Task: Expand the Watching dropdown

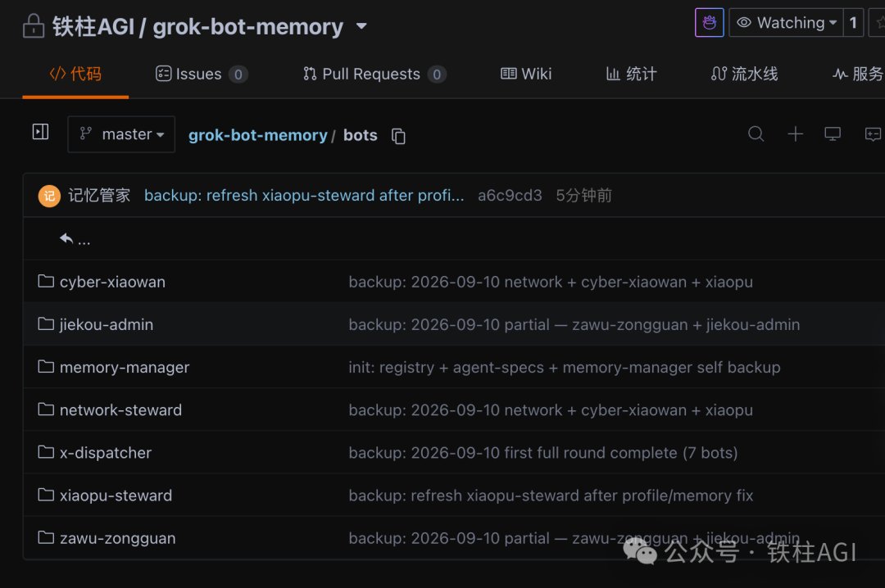Action: coord(786,23)
